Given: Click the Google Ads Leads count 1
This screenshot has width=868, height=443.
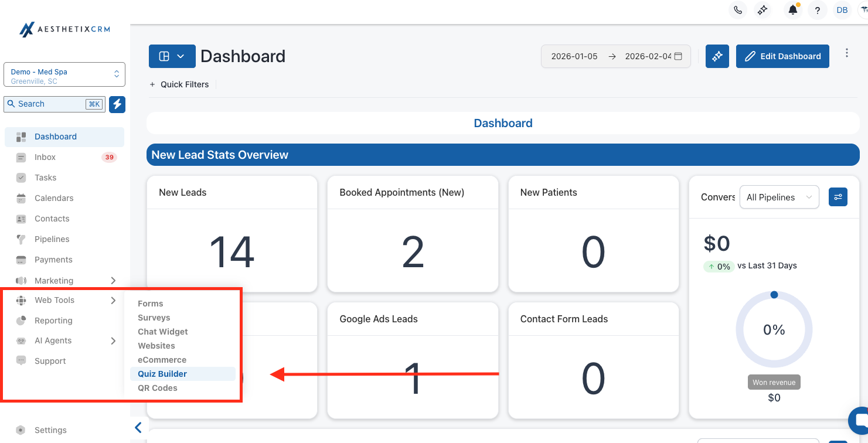Looking at the screenshot, I should (x=413, y=378).
